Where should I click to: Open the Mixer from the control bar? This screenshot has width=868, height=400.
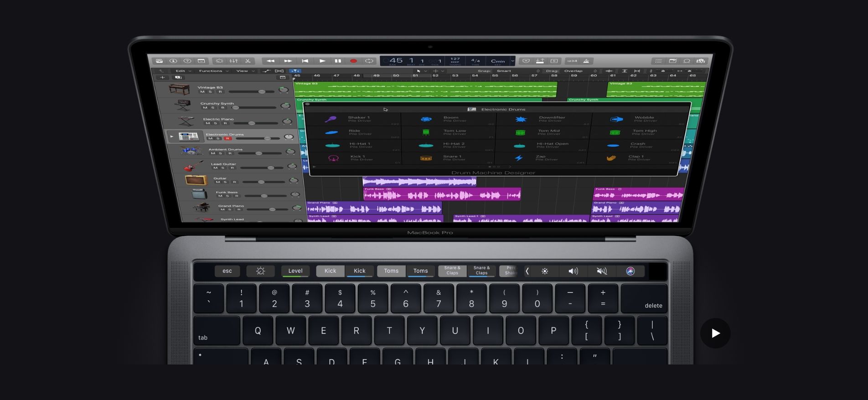[x=233, y=61]
